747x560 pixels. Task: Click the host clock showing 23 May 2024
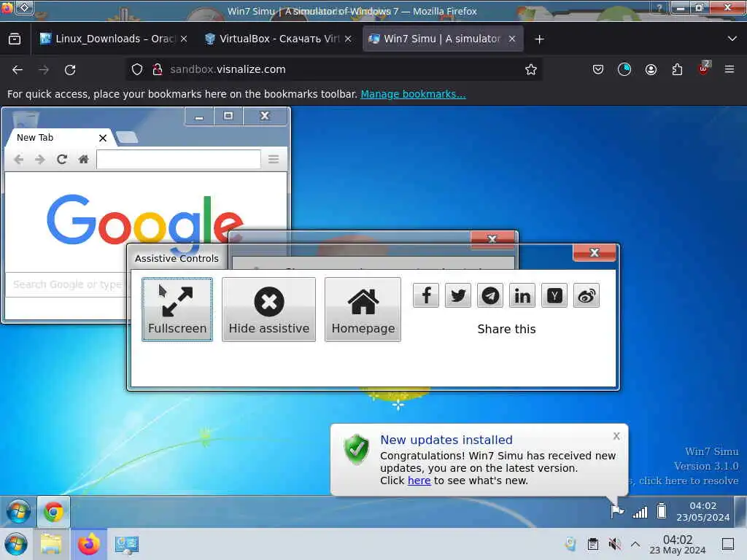678,544
